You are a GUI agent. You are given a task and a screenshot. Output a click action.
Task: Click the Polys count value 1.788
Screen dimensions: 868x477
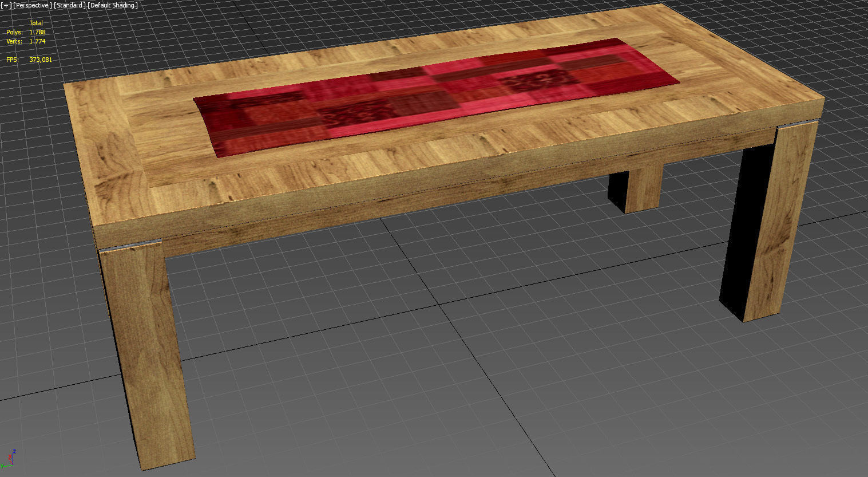[37, 33]
